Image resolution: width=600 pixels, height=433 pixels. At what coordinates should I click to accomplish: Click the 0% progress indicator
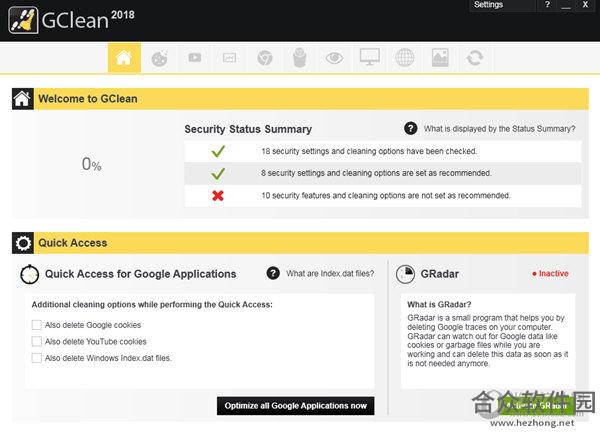point(91,164)
